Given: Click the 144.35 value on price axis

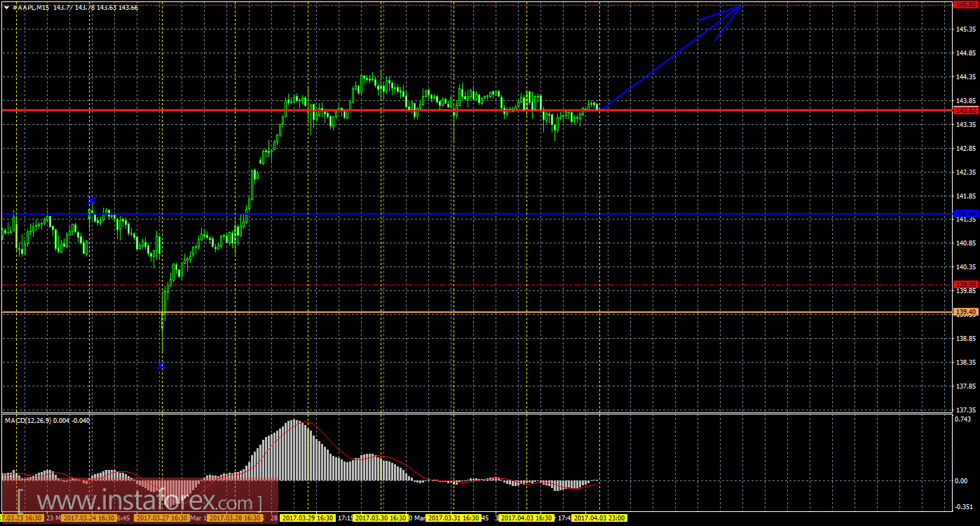Looking at the screenshot, I should [967, 76].
